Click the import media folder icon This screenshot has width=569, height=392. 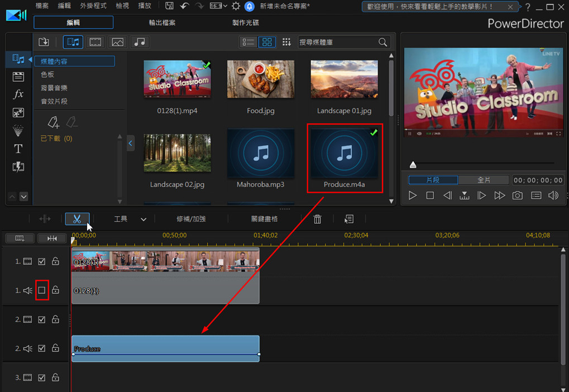pos(44,42)
